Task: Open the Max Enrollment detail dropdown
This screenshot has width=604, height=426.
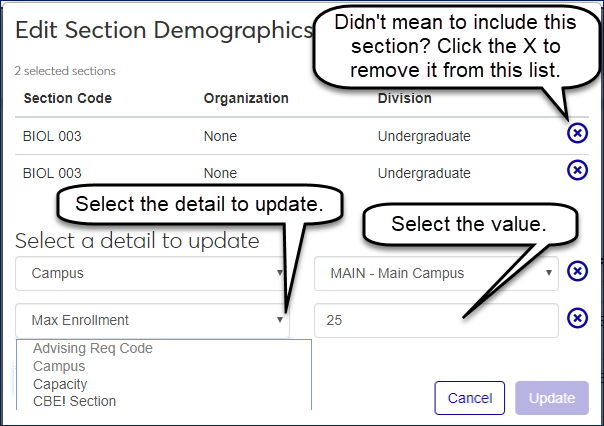Action: pos(153,320)
